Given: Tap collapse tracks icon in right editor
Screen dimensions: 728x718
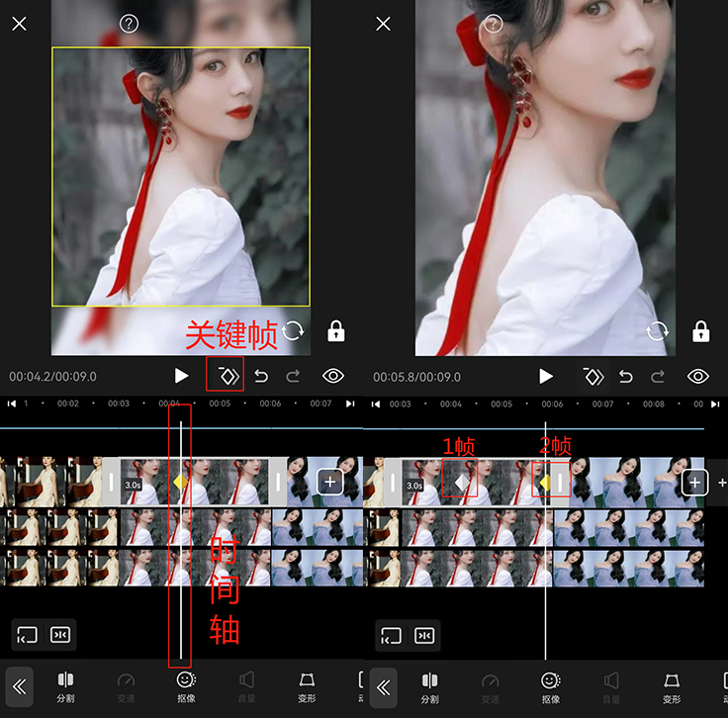Looking at the screenshot, I should [424, 635].
